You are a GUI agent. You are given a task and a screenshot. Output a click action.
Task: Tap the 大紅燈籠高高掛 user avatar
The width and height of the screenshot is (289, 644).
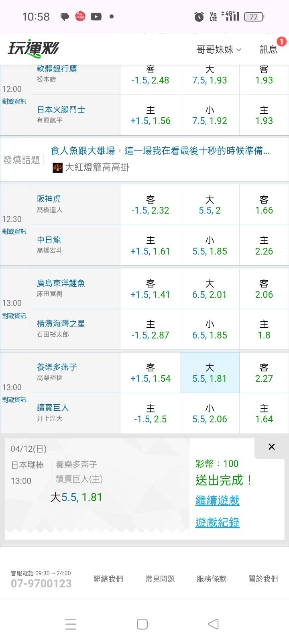coord(57,167)
